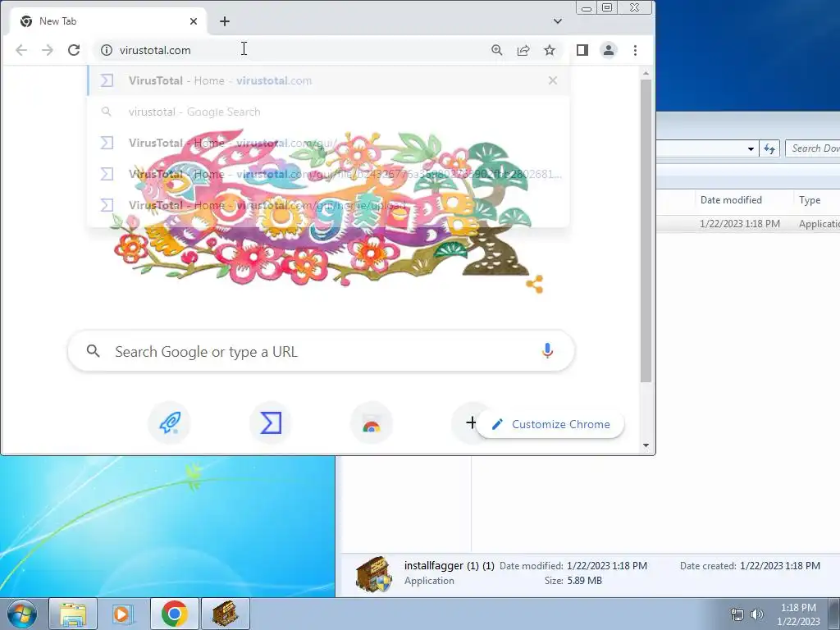Click Size value 5.89 MB
Screen dimensions: 840x630
[584, 581]
